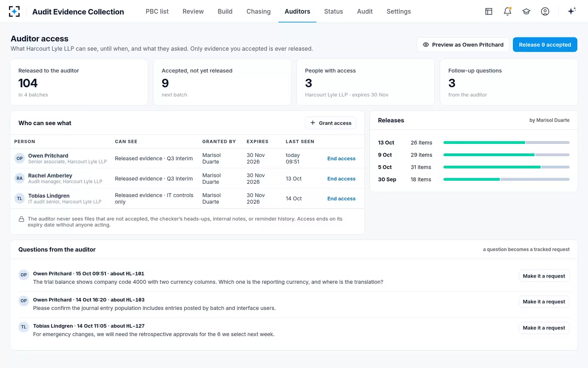Open the sparkle AI assistant icon
The image size is (588, 368).
pos(572,11)
